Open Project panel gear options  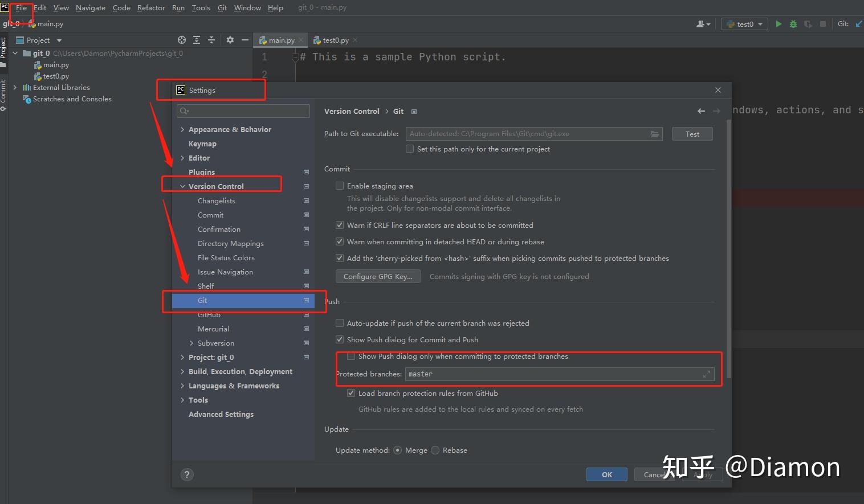click(230, 40)
